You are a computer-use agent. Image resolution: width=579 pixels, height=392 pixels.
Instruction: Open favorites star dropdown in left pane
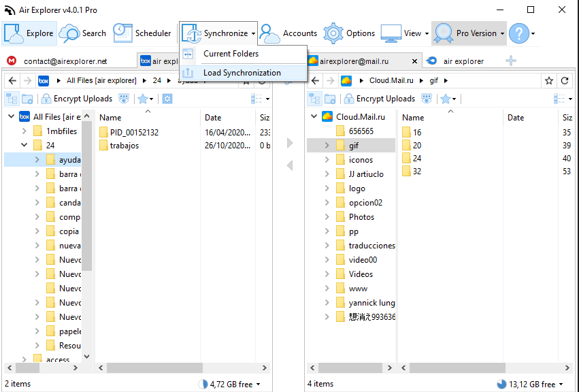pyautogui.click(x=146, y=99)
